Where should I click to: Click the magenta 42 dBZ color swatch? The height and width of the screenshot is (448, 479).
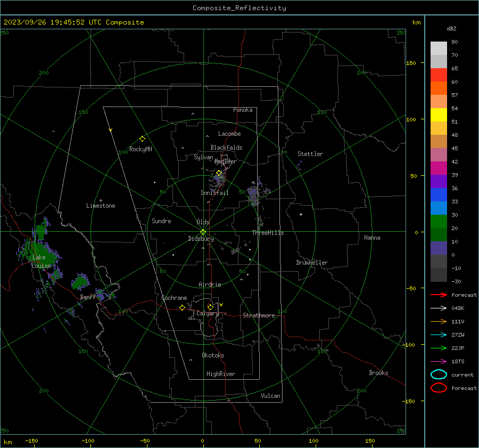click(x=439, y=168)
